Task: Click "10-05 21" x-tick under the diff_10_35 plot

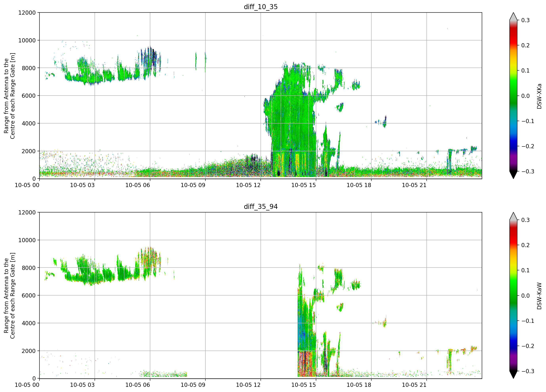Action: click(414, 185)
